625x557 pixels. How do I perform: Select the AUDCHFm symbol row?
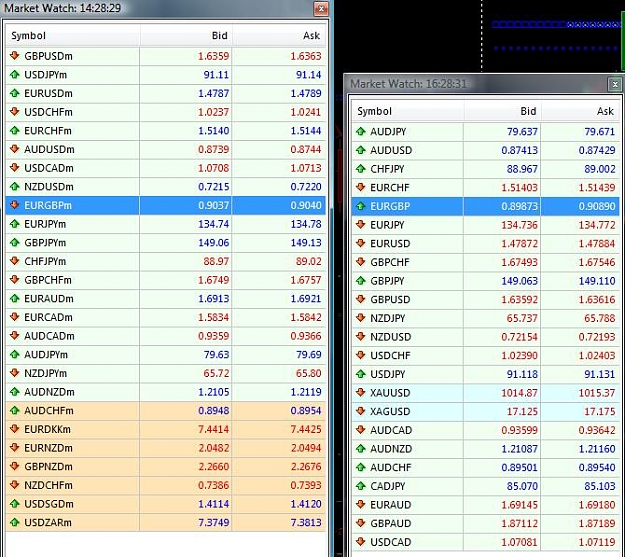(x=166, y=411)
